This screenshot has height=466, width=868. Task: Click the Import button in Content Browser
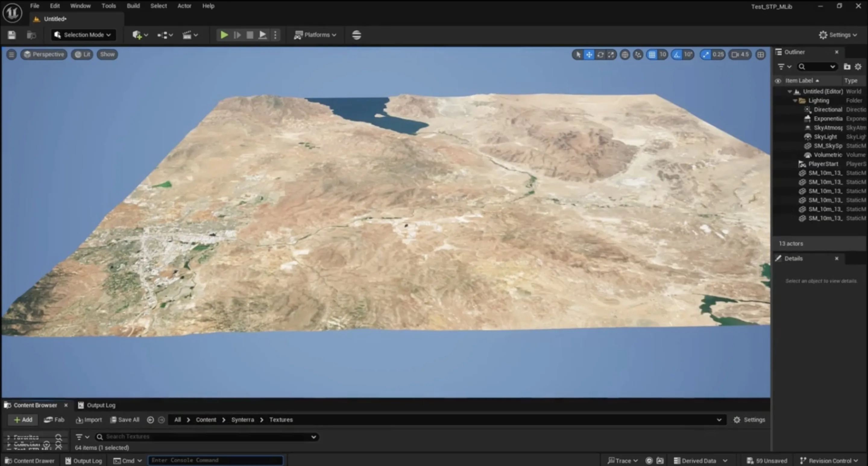pos(89,420)
